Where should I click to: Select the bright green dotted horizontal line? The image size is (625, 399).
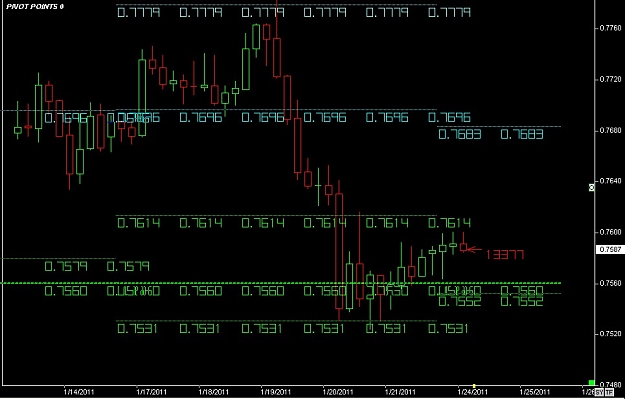click(281, 283)
